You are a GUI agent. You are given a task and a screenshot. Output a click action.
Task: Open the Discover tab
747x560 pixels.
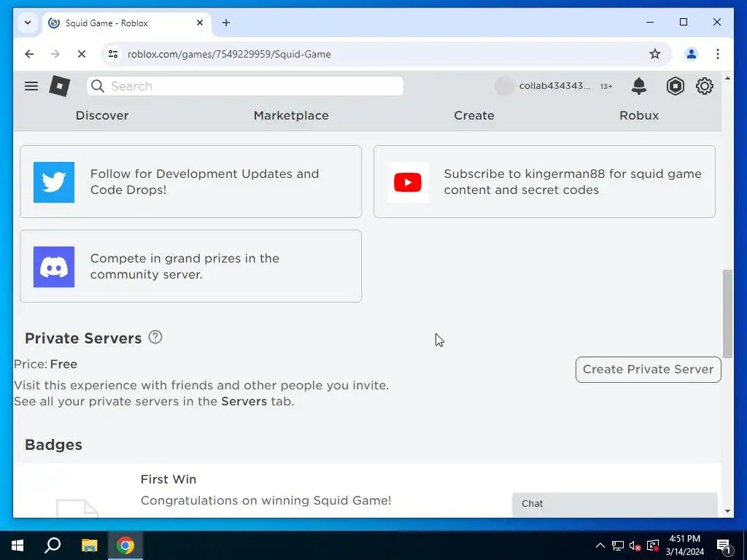coord(102,115)
